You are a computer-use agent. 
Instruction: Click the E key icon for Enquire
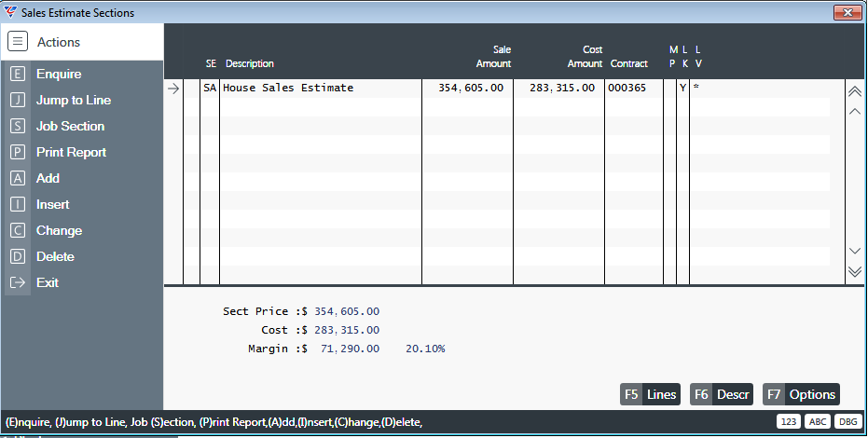point(18,74)
